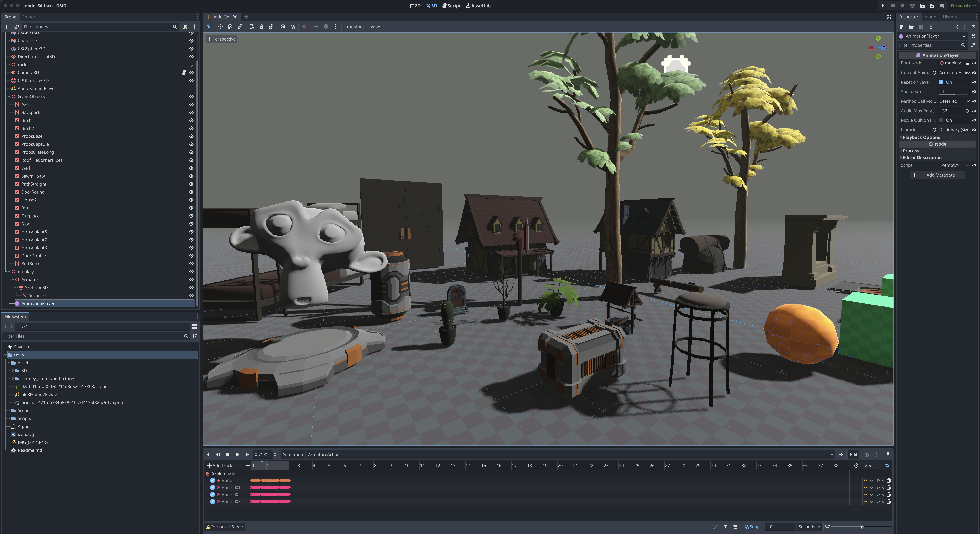Click the lock selected node icon
The image size is (980, 534).
pyautogui.click(x=261, y=27)
